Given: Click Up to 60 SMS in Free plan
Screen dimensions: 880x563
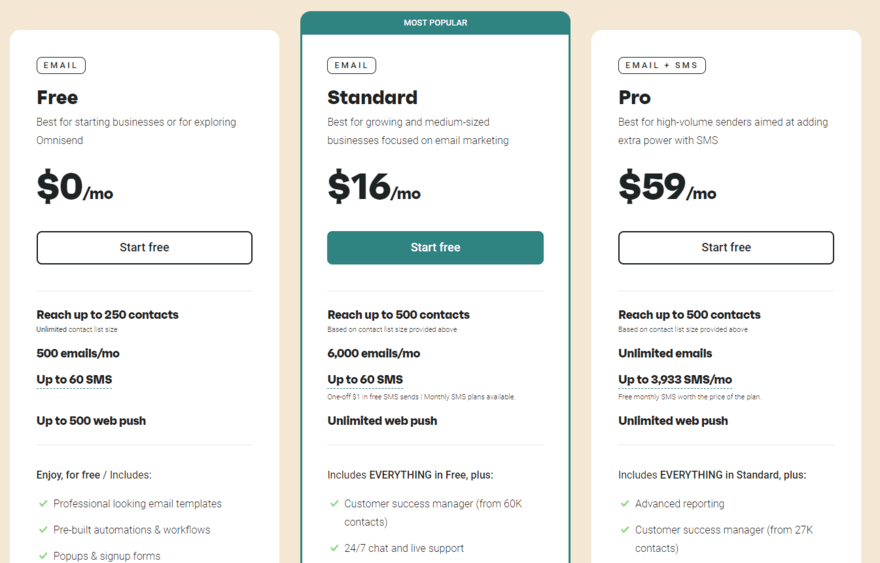Looking at the screenshot, I should tap(74, 380).
